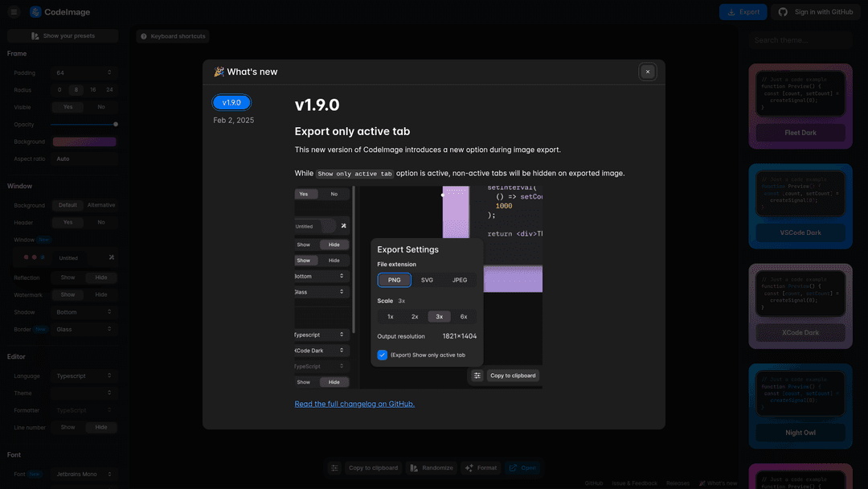This screenshot has height=489, width=868.
Task: Open the Font dropdown showing Jetbrains Mono
Action: click(x=84, y=475)
